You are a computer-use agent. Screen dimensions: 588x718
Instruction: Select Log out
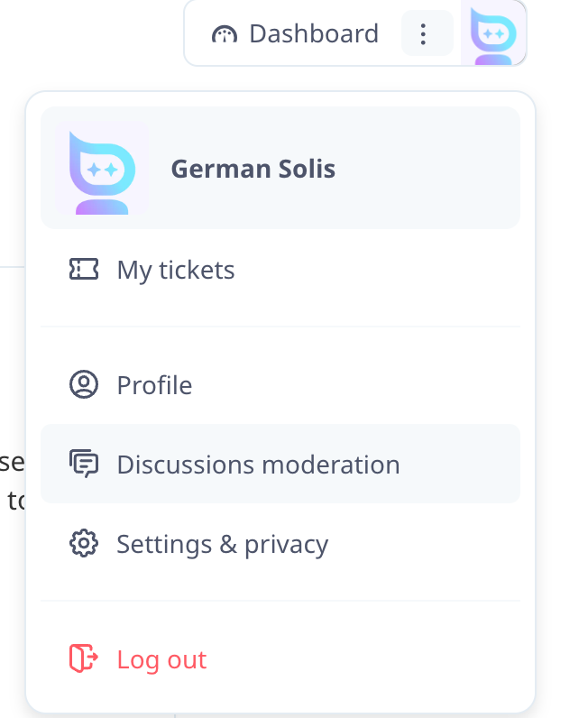pyautogui.click(x=280, y=659)
